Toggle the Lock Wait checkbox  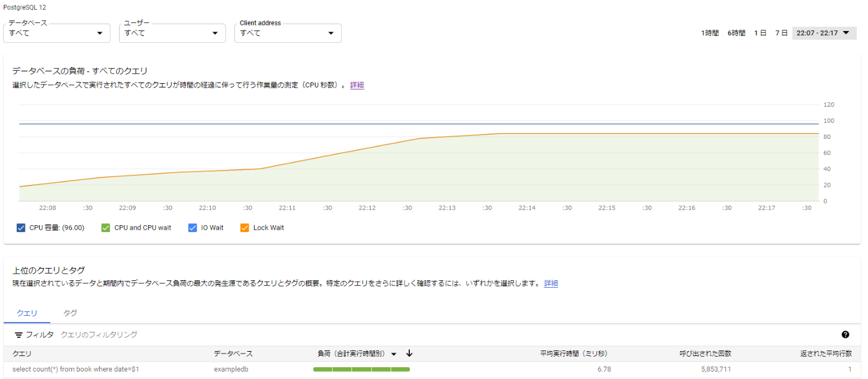click(x=244, y=228)
